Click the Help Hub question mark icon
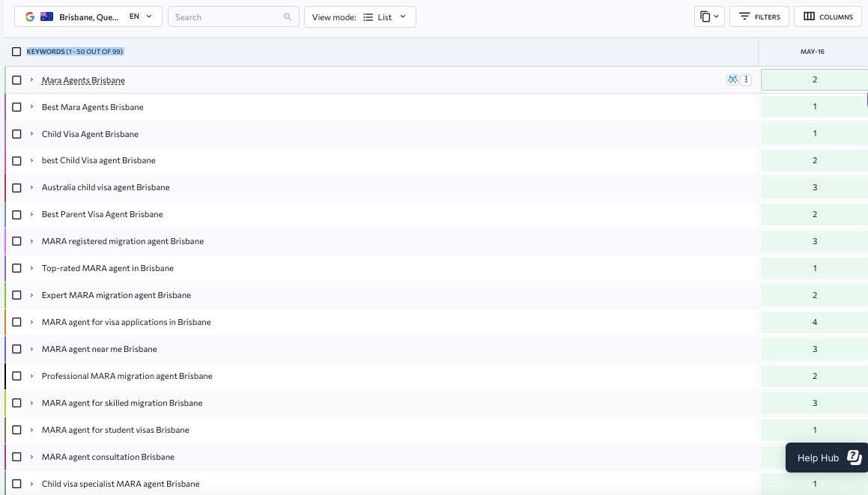The width and height of the screenshot is (868, 495). click(853, 457)
